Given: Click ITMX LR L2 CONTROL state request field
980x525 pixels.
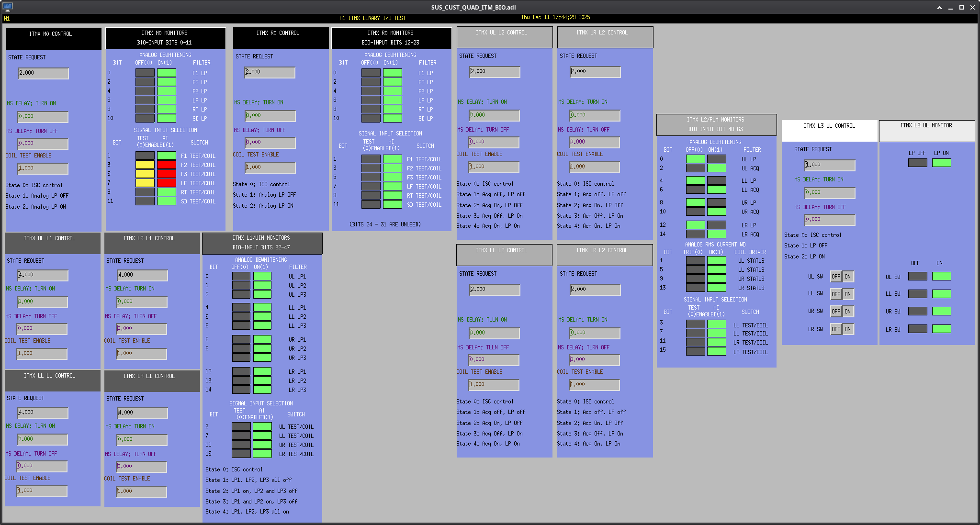Looking at the screenshot, I should (595, 290).
